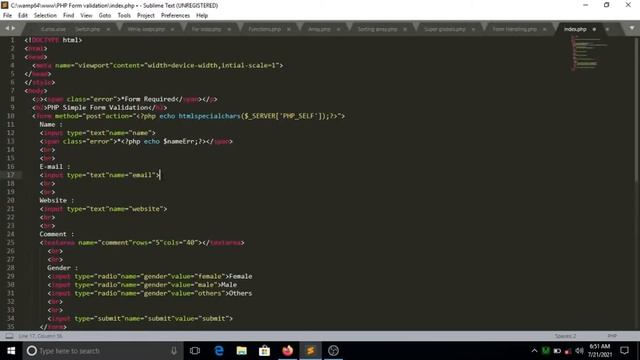Click the Sublime Text icon in title bar

coord(4,5)
